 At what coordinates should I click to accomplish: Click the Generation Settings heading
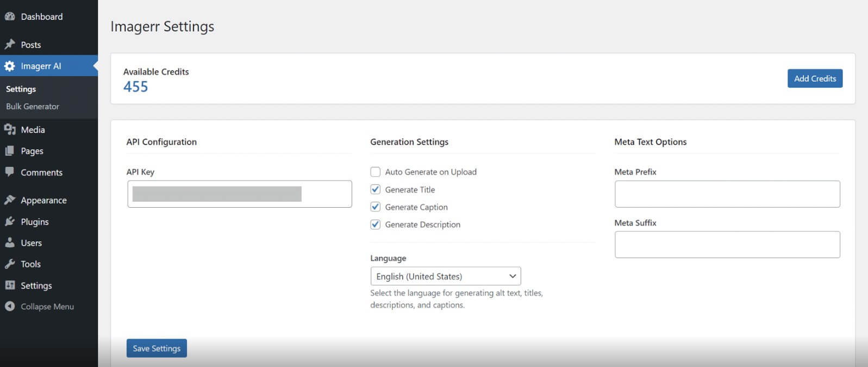pos(409,142)
